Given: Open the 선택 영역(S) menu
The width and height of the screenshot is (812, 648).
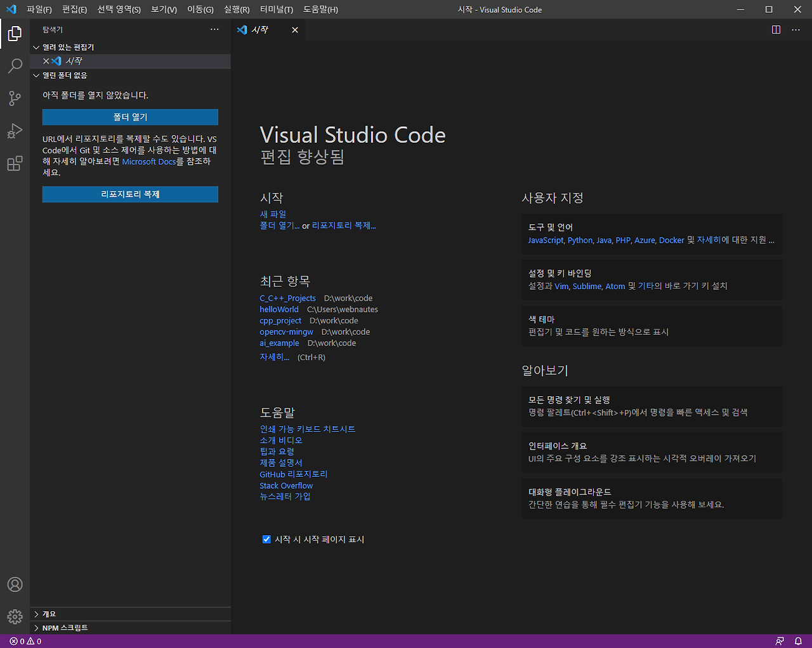Looking at the screenshot, I should pos(119,10).
